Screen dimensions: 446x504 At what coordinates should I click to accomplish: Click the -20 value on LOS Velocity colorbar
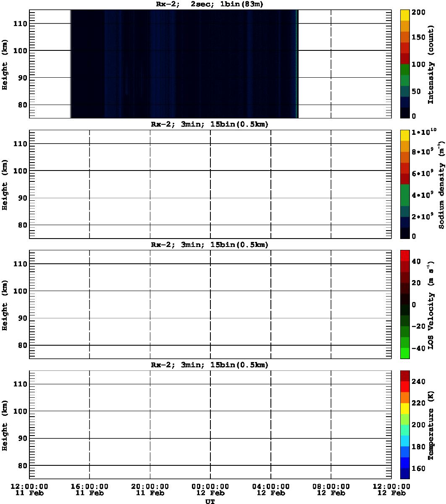pyautogui.click(x=419, y=326)
